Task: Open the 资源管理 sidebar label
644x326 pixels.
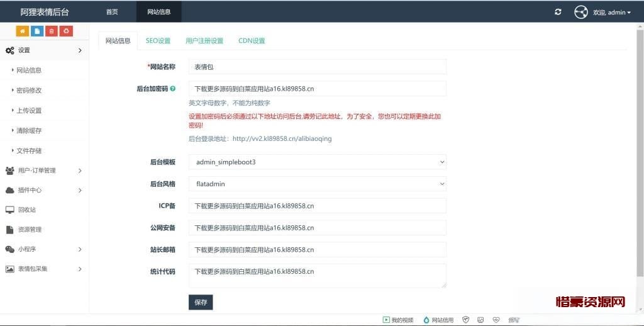Action: 30,229
